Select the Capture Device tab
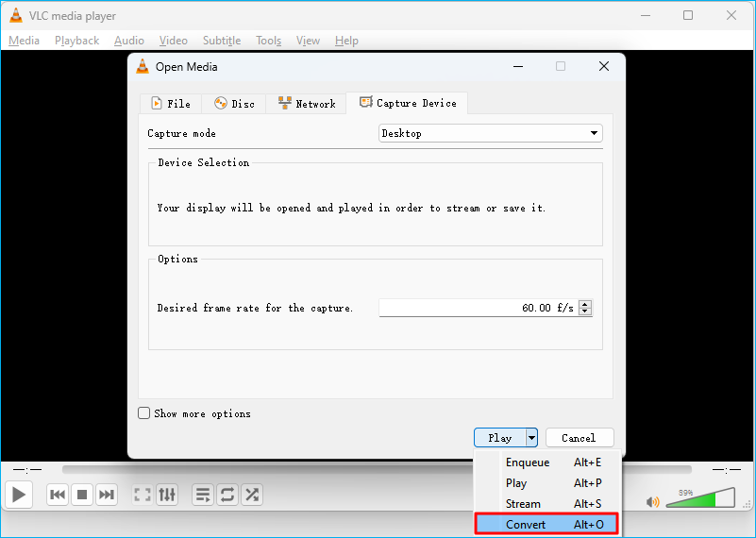 click(x=408, y=103)
